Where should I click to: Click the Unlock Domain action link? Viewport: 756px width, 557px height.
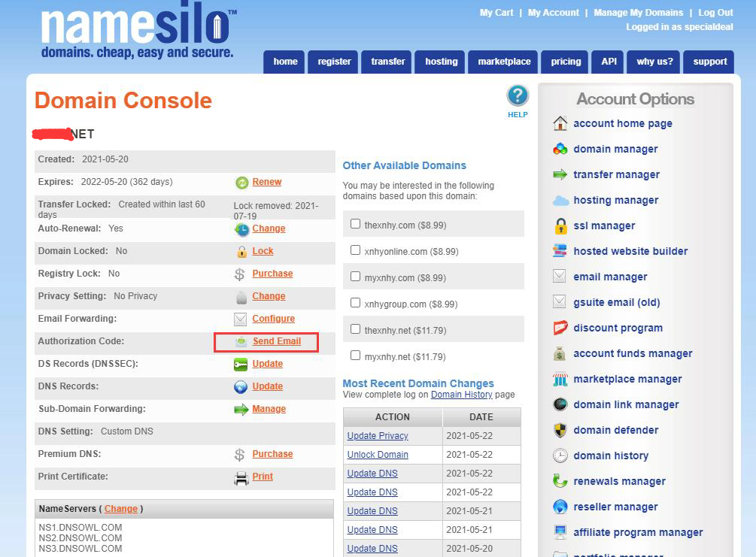(x=378, y=454)
